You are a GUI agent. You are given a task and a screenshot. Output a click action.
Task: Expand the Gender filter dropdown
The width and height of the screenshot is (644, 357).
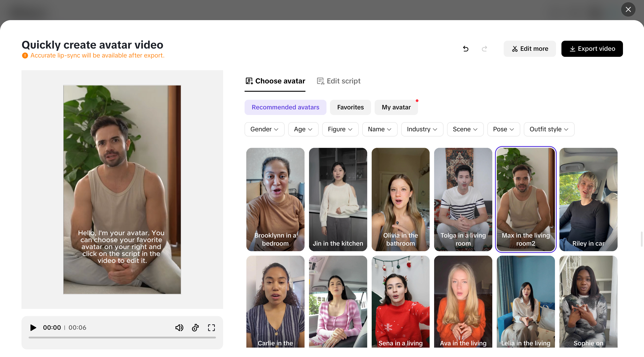pos(264,129)
